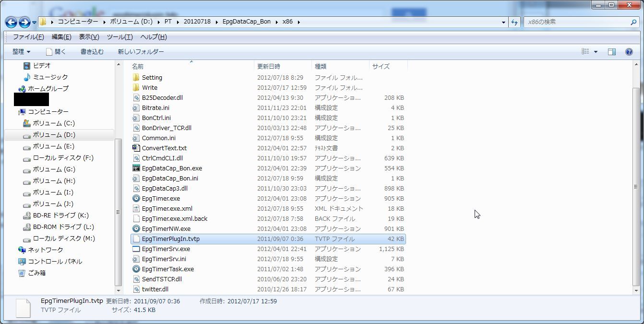Select the file named SendTSTCP.dll

162,279
